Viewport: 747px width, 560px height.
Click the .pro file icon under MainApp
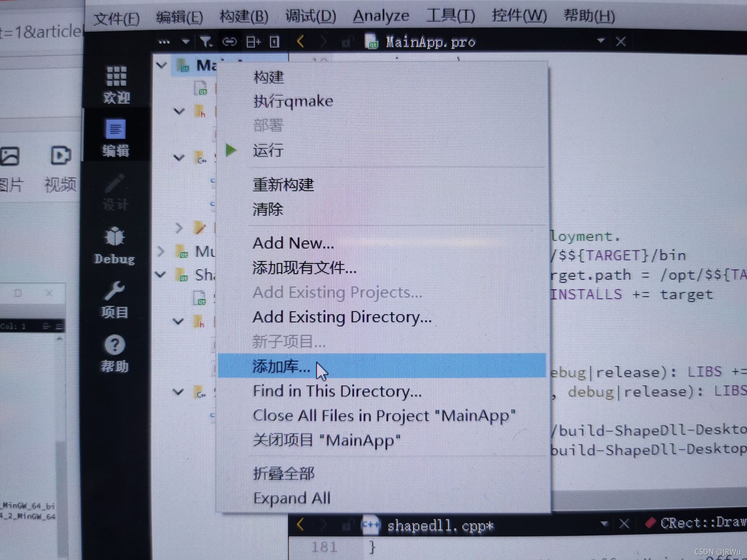201,88
